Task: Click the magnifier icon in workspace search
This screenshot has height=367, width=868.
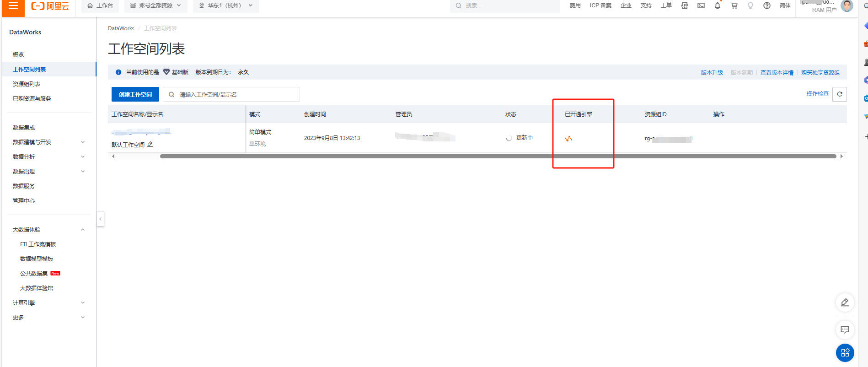Action: point(171,95)
